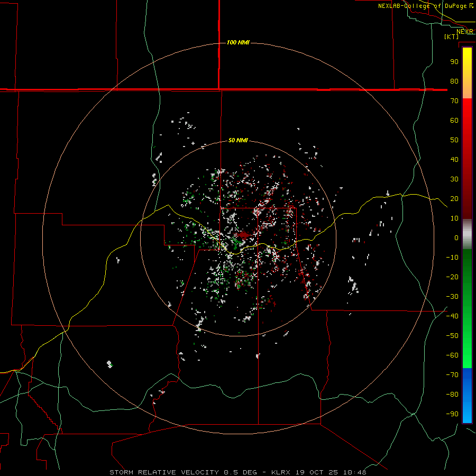Screen dimensions: 476x476
Task: Click the NEXLAB-College of DuPage credit text
Action: [426, 6]
